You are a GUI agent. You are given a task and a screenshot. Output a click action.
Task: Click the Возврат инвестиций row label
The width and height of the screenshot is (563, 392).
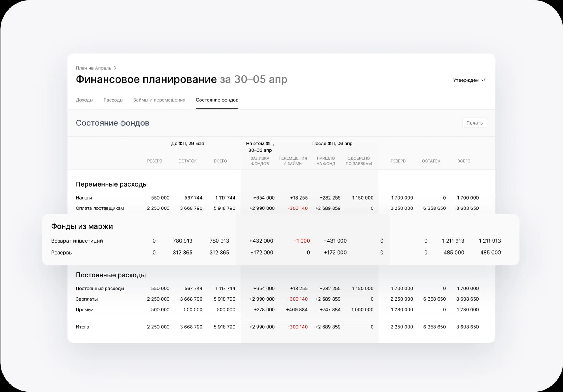[x=77, y=241]
